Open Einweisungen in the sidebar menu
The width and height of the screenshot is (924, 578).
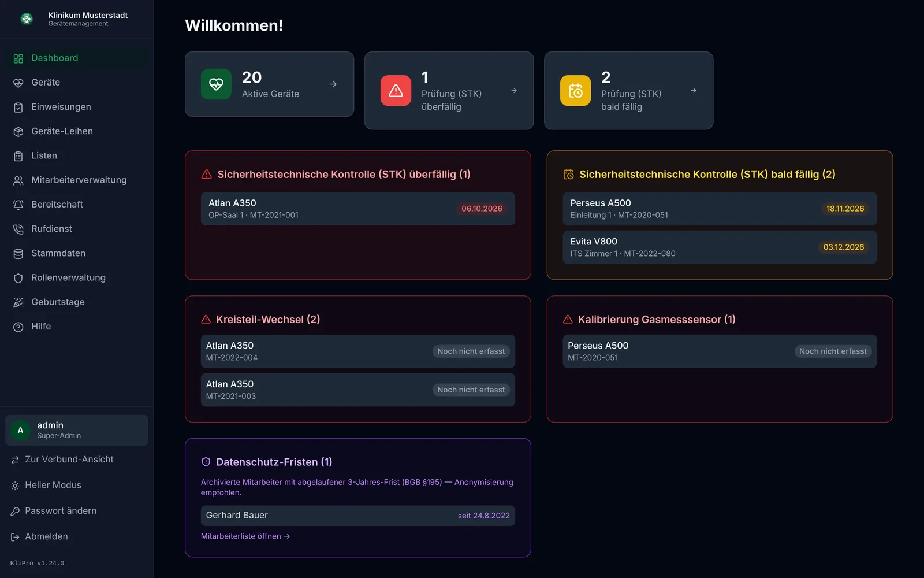[x=77, y=107]
